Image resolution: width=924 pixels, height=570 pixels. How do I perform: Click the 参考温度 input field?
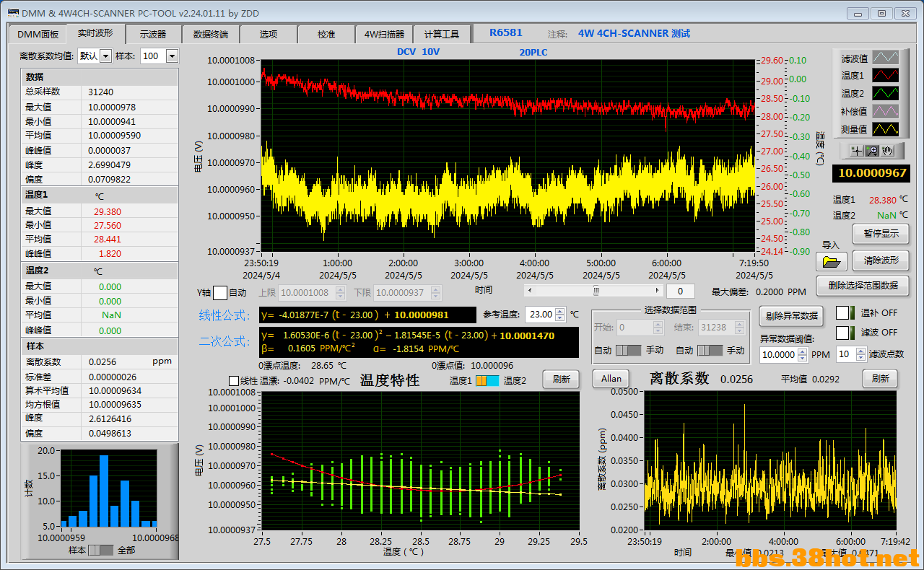pos(541,315)
